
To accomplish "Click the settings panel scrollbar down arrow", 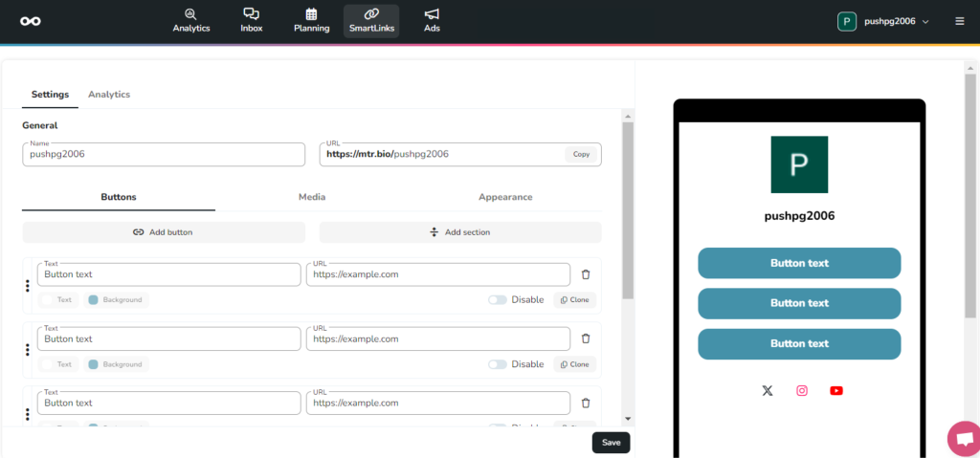I will (x=628, y=419).
